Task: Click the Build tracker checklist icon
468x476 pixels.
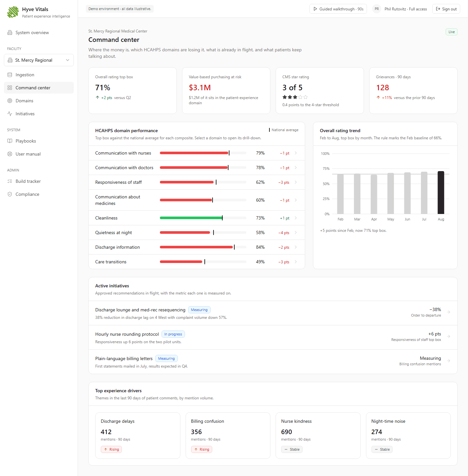Action: tap(10, 181)
